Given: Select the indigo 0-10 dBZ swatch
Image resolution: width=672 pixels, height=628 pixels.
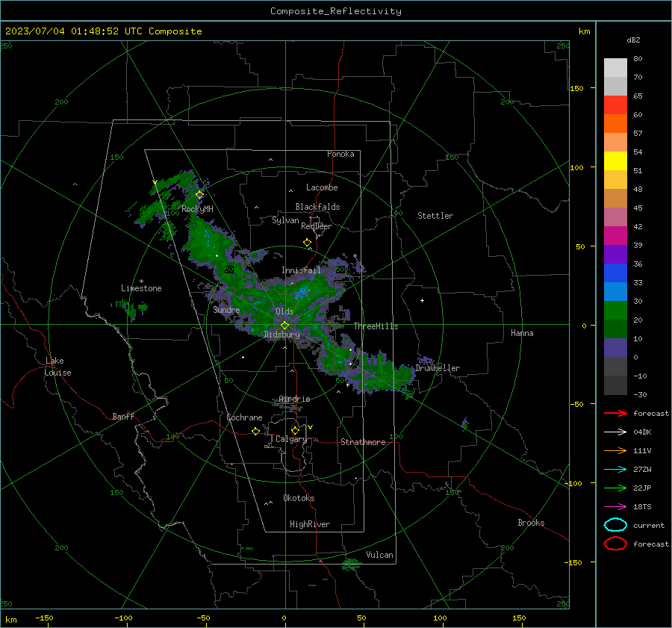Looking at the screenshot, I should coord(615,348).
